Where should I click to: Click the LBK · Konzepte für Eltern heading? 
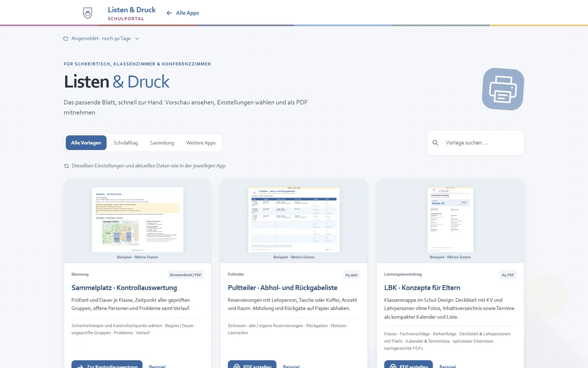point(422,288)
